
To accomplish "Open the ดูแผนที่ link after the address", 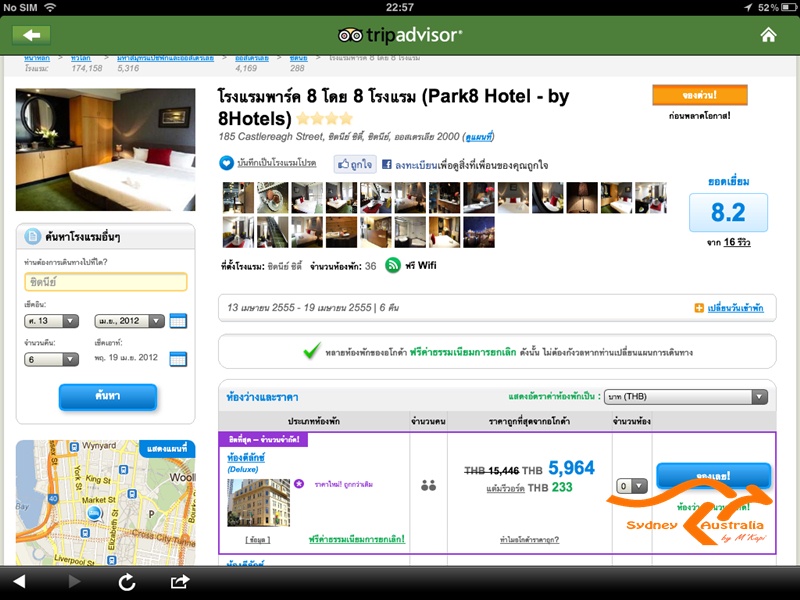I will coord(479,137).
